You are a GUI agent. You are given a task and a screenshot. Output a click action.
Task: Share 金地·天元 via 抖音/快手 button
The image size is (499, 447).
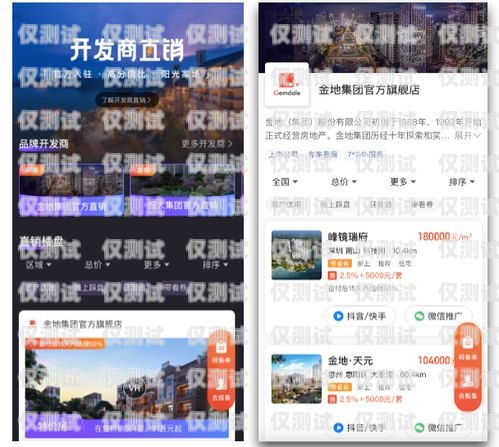pos(360,428)
